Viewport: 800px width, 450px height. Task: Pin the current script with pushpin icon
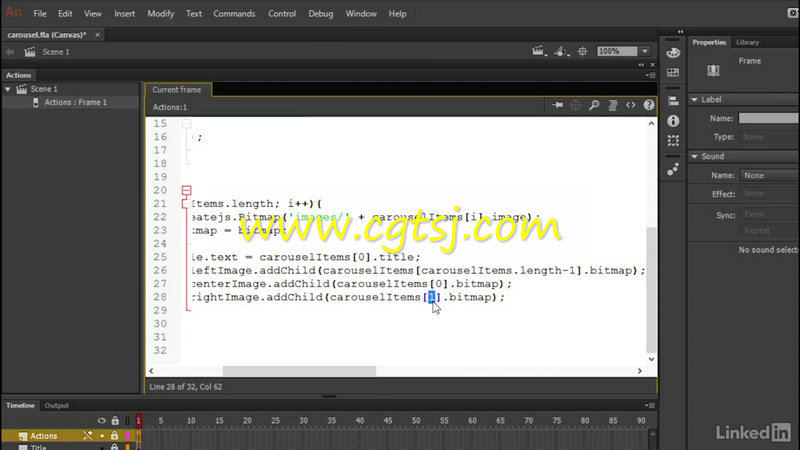coord(557,105)
